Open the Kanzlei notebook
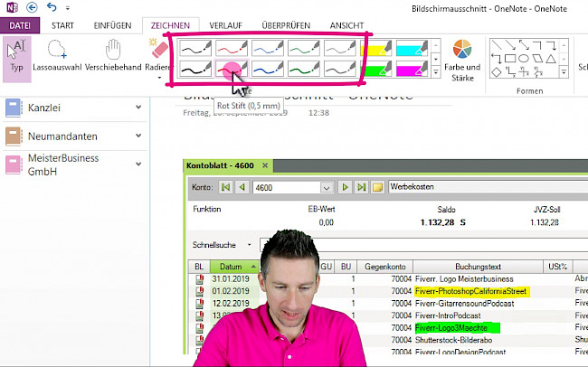Viewport: 588px width, 367px height. [44, 108]
